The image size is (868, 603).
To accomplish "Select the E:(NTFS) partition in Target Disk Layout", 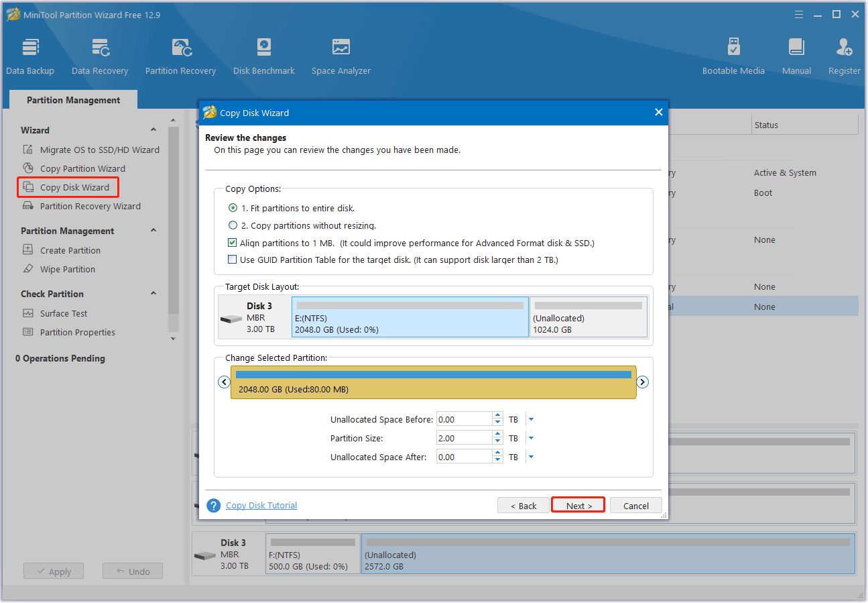I will [x=410, y=317].
